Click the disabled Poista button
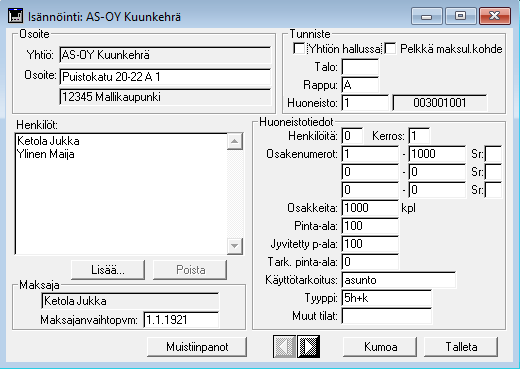520x369 pixels. click(x=190, y=270)
